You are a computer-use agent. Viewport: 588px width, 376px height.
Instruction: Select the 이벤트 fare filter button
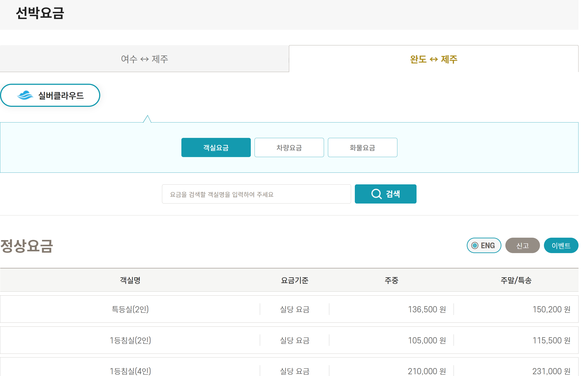561,245
